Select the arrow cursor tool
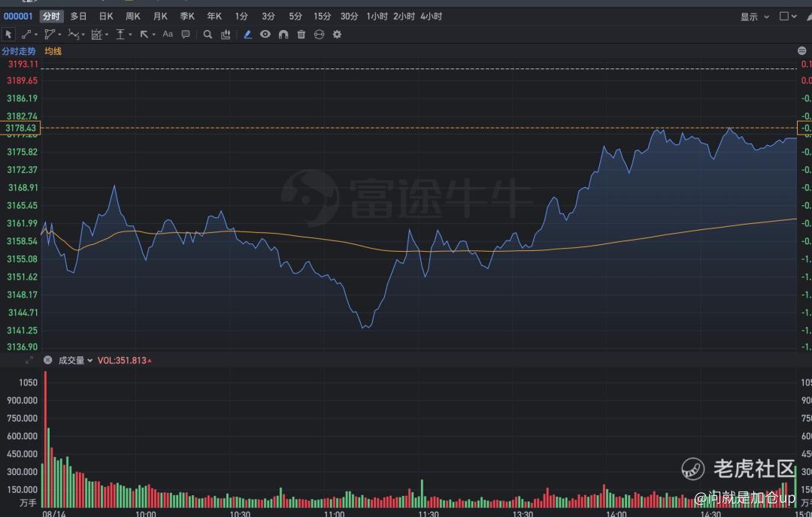Viewport: 812px width, 517px height. tap(8, 35)
